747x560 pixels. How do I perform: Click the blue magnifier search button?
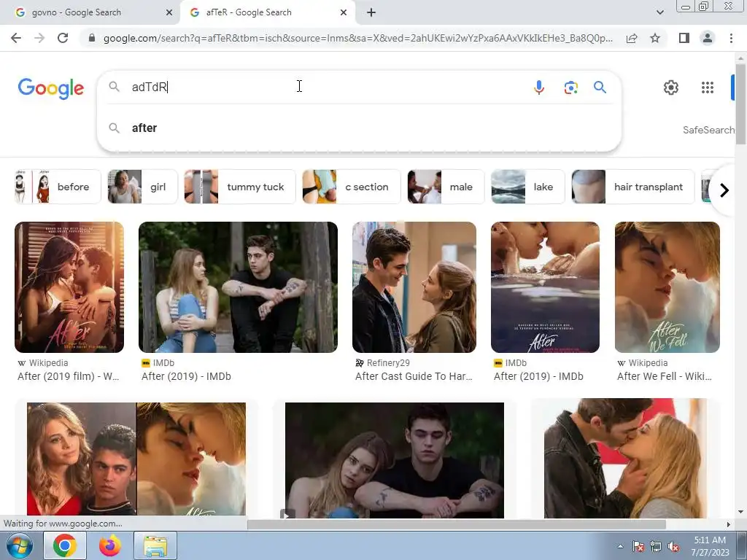click(x=600, y=87)
